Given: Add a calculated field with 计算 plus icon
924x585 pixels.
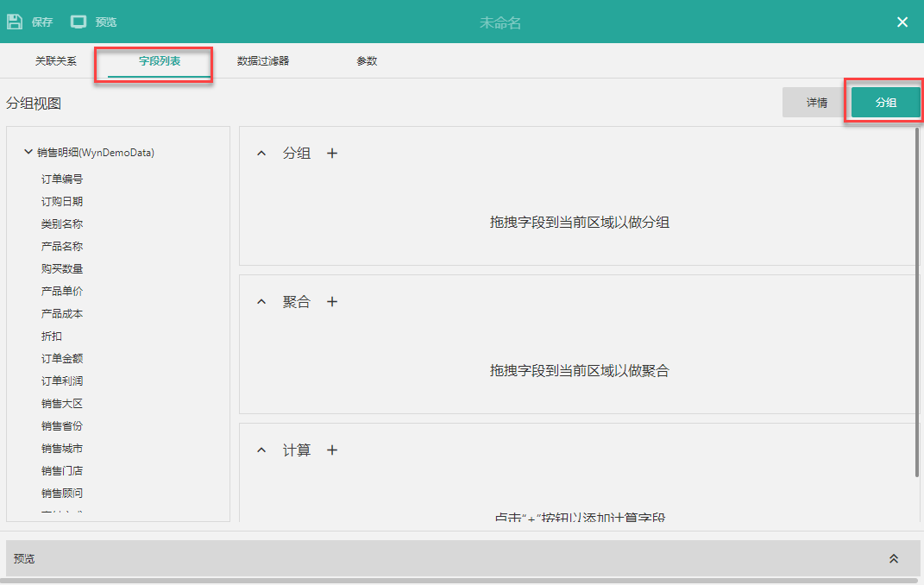Looking at the screenshot, I should [332, 450].
